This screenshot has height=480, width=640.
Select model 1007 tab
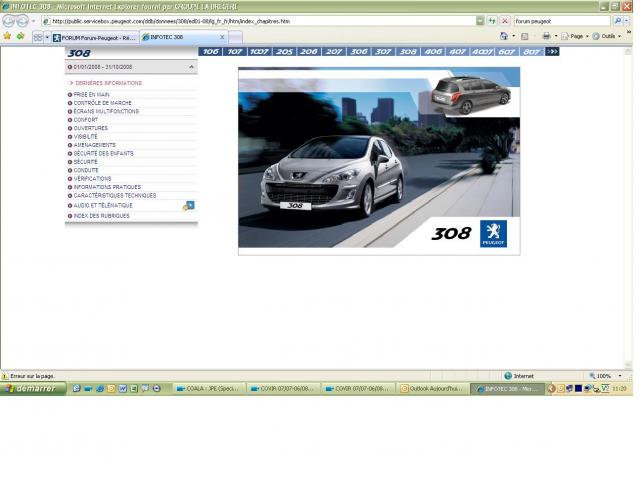coord(260,51)
